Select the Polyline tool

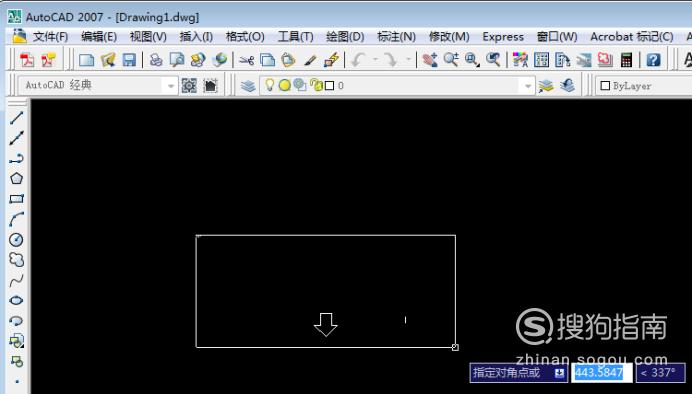point(16,158)
